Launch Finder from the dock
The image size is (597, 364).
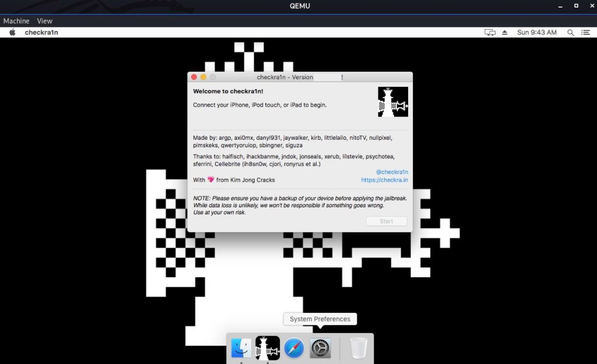point(241,348)
